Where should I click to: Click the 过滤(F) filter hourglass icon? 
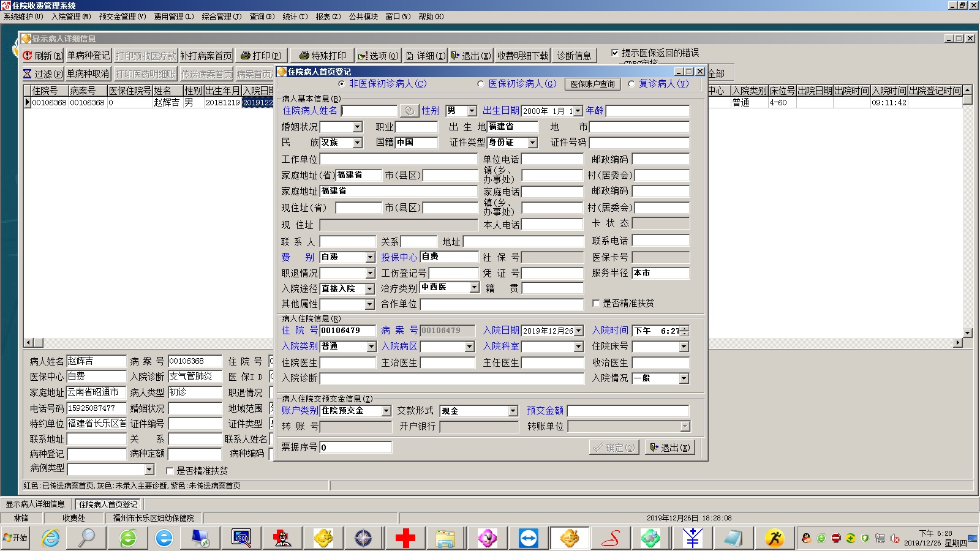click(x=28, y=74)
